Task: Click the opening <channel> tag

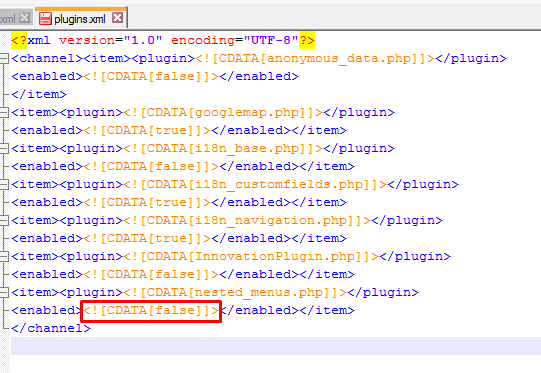Action: tap(47, 58)
